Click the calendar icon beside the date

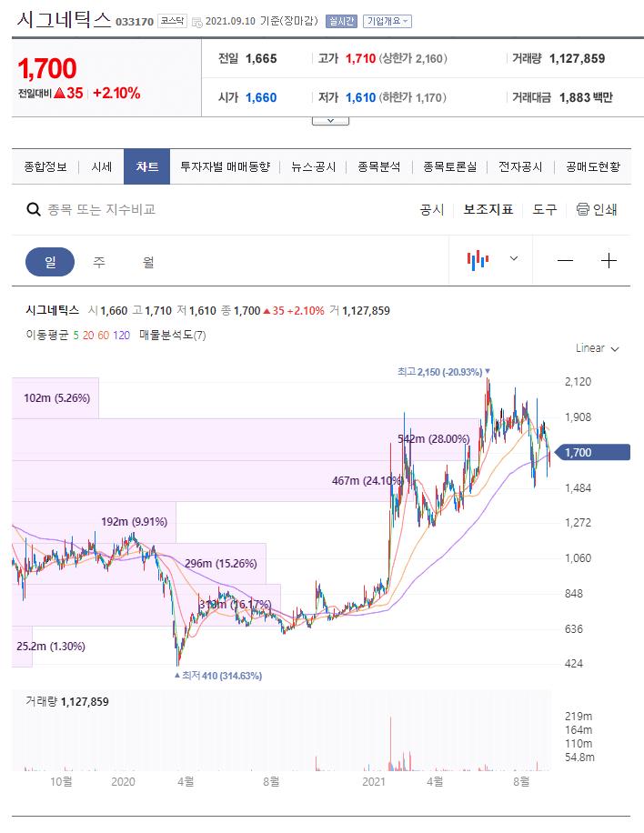pyautogui.click(x=197, y=23)
